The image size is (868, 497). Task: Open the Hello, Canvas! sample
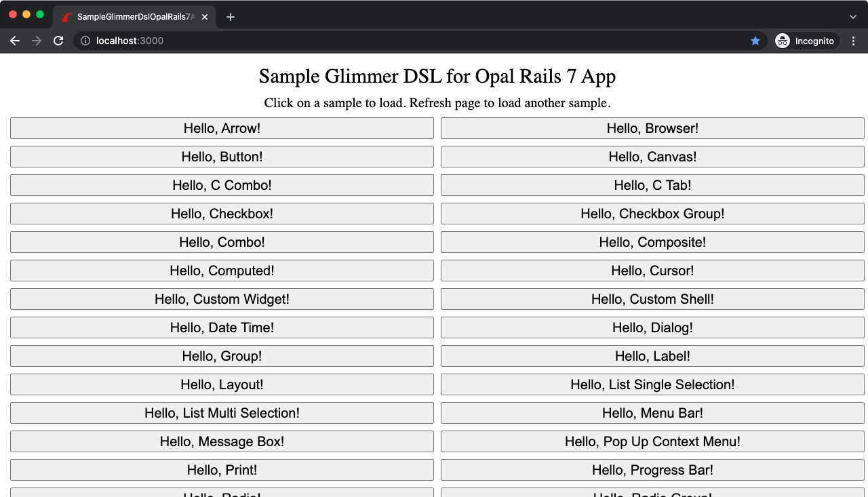click(x=652, y=157)
